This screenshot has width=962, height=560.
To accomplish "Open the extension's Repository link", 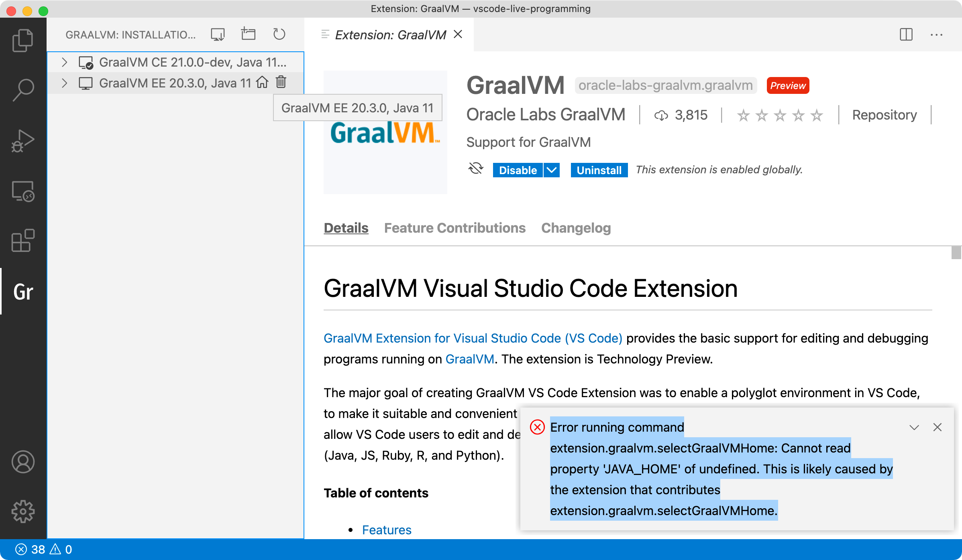I will tap(884, 115).
